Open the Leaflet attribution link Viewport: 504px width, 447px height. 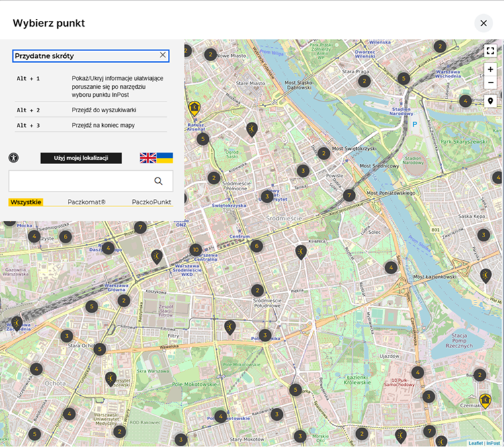point(475,443)
